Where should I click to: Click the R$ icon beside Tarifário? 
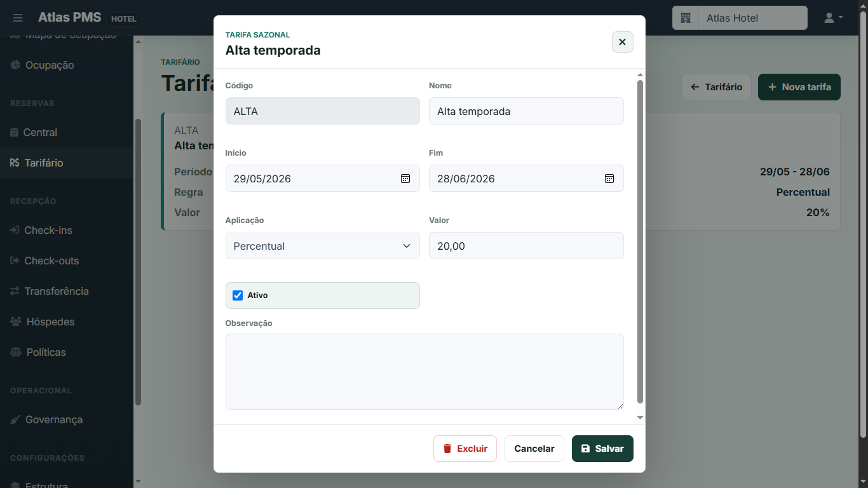coord(15,163)
